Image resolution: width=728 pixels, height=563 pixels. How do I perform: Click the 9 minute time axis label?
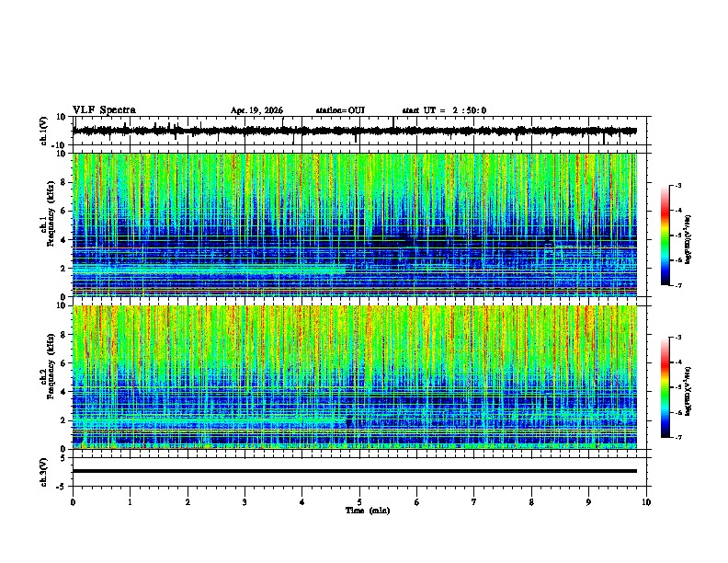[x=588, y=502]
